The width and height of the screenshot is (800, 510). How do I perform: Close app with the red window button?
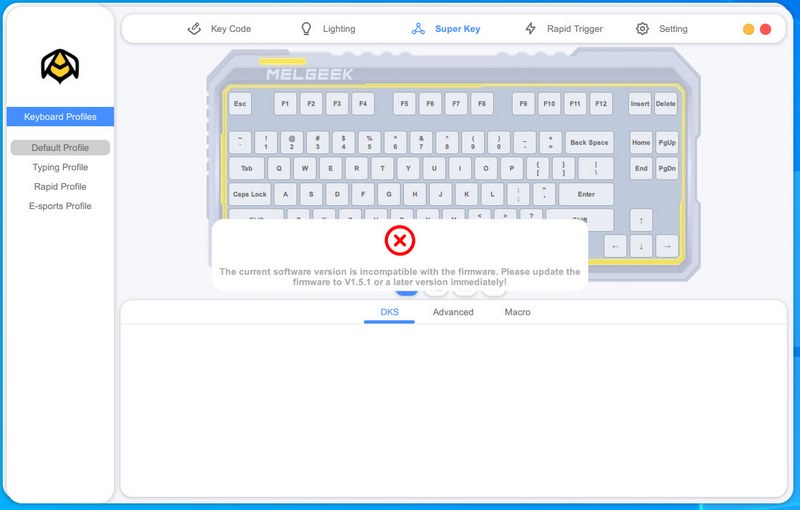tap(765, 29)
